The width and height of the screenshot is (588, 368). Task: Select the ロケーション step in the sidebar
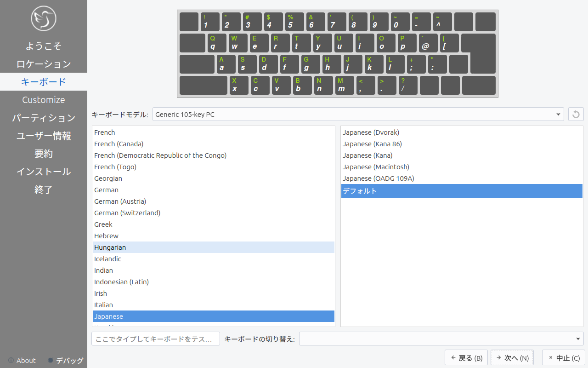44,64
